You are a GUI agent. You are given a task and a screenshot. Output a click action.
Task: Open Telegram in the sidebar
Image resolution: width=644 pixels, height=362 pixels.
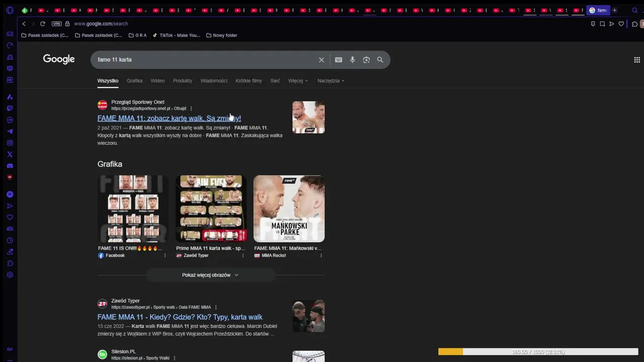10,131
